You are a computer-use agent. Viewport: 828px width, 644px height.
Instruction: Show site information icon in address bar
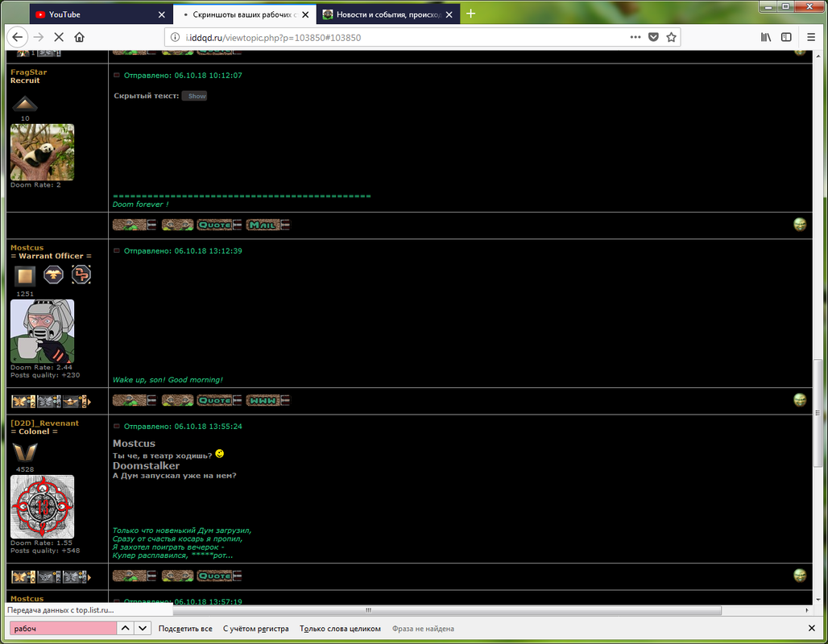(x=175, y=37)
